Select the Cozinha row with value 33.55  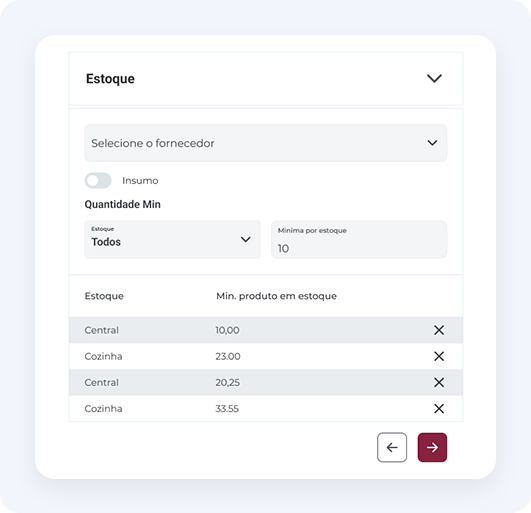(x=266, y=409)
